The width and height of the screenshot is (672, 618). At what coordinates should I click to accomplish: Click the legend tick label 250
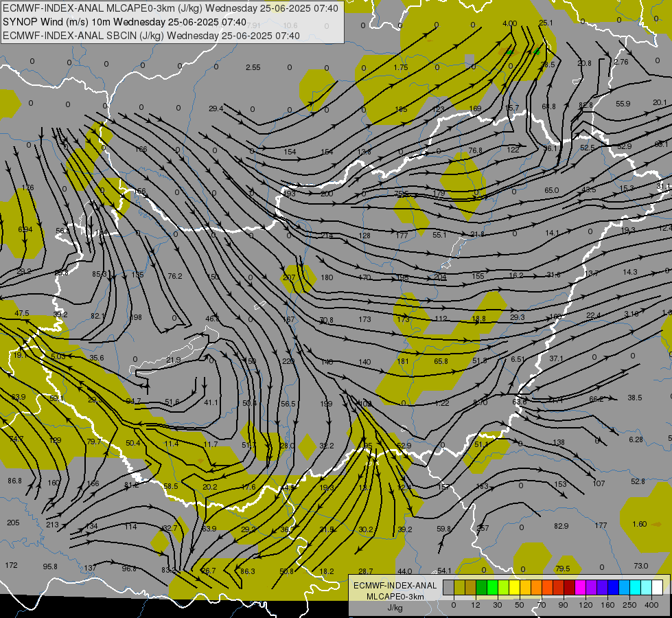(x=629, y=605)
